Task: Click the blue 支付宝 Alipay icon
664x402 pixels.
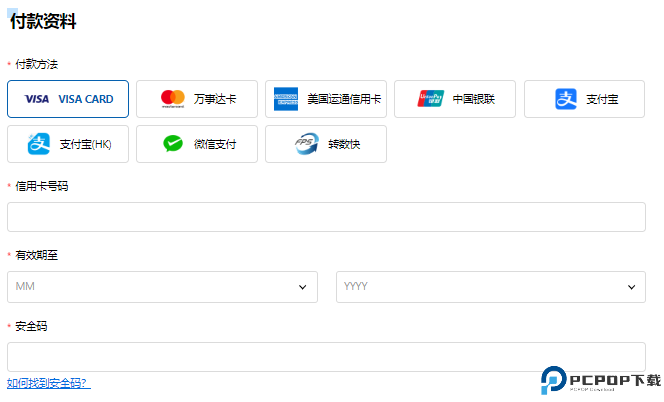Action: 566,99
